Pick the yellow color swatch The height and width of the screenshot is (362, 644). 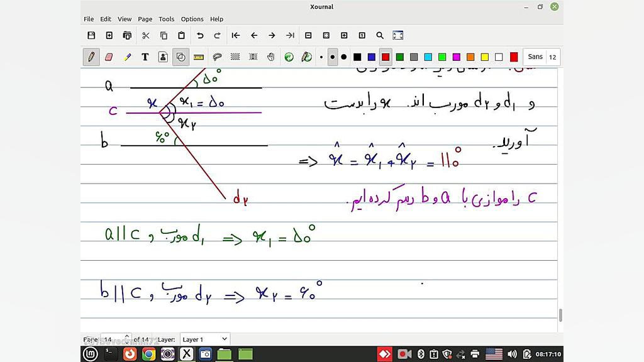485,57
